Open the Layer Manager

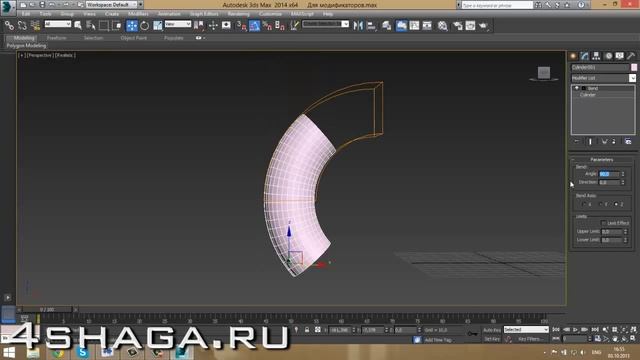point(387,26)
